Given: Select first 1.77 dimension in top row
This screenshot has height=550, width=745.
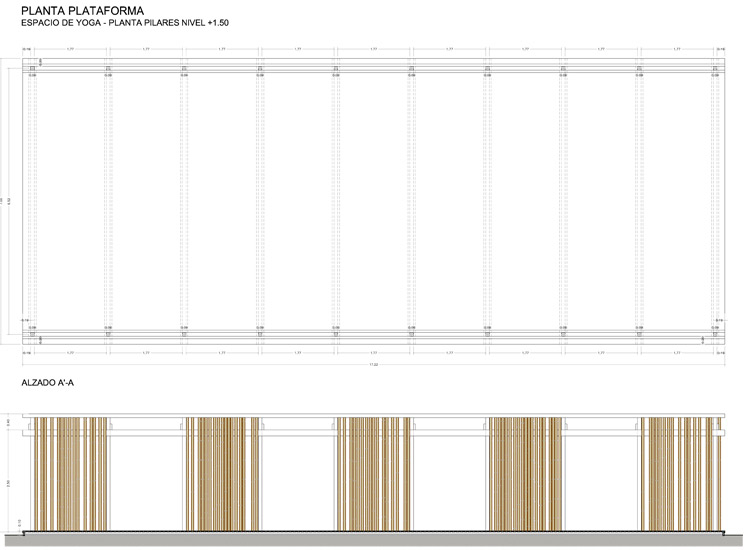Looking at the screenshot, I should 70,48.
